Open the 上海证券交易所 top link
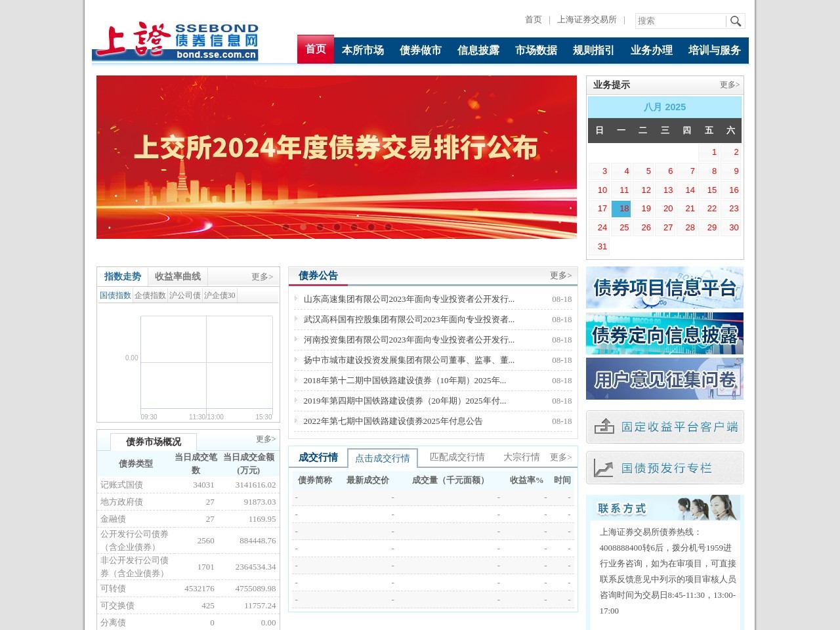 587,20
